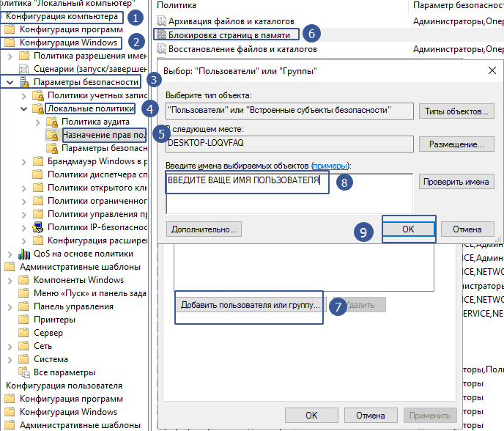The height and width of the screenshot is (431, 504).
Task: Click Типы объектов... button
Action: [456, 111]
